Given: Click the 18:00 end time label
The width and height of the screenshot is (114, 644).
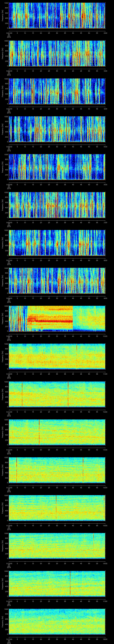Looking at the screenshot, I should pos(105,639).
